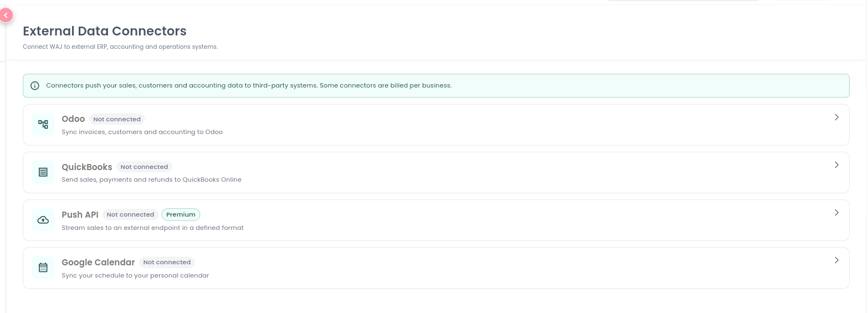The height and width of the screenshot is (313, 868).
Task: Click the External Data Connectors heading
Action: coord(105,31)
